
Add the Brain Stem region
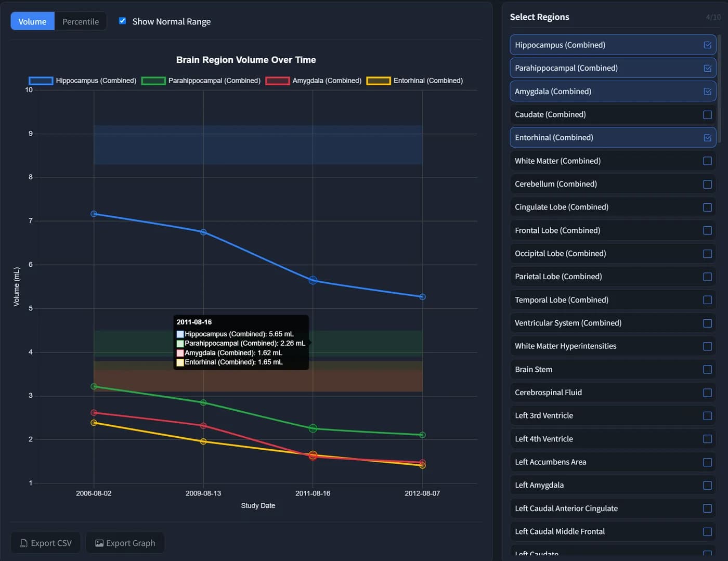pos(613,369)
